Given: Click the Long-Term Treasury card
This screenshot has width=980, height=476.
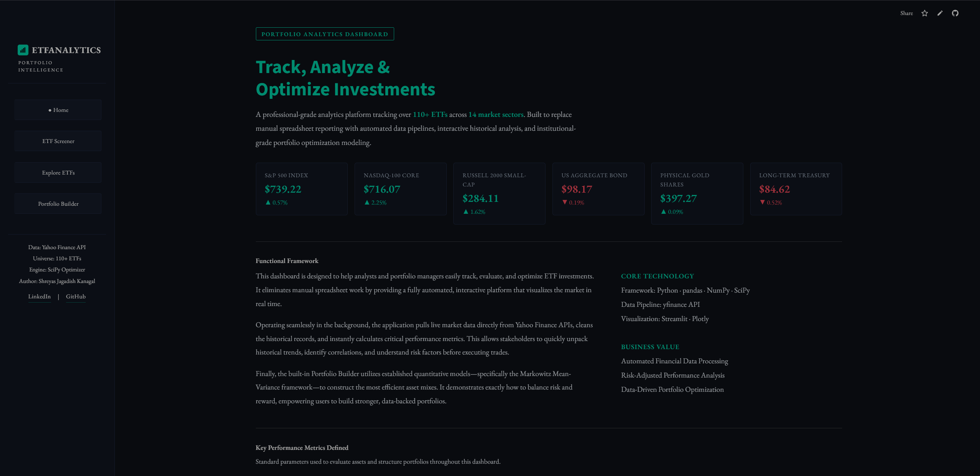Looking at the screenshot, I should (x=796, y=189).
